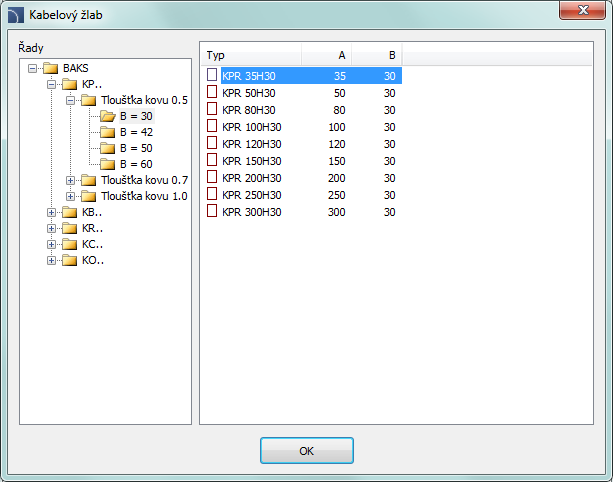The height and width of the screenshot is (482, 613).
Task: Click the KO.. folder icon
Action: point(70,261)
